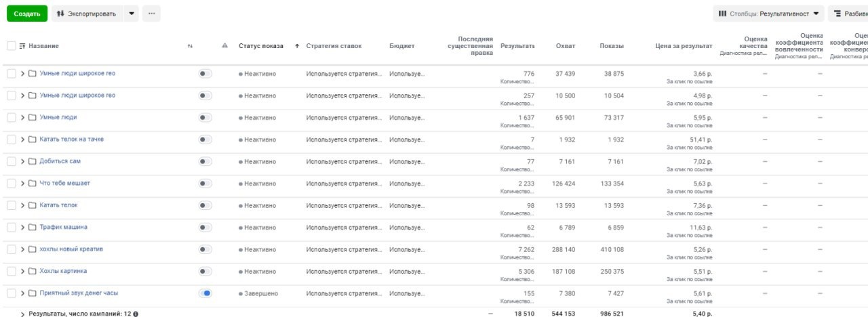Image resolution: width=868 pixels, height=317 pixels.
Task: Tick the select-all campaigns checkbox in header
Action: (11, 46)
